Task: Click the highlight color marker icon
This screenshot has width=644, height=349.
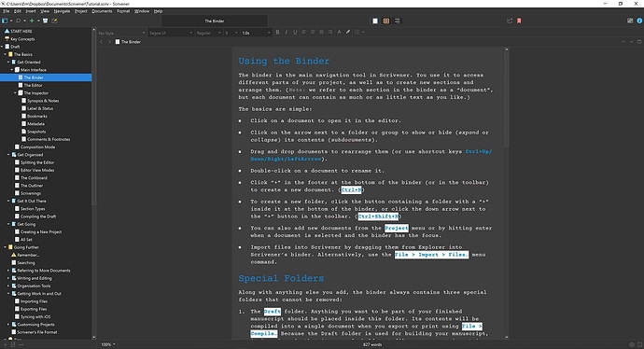Action: (348, 33)
